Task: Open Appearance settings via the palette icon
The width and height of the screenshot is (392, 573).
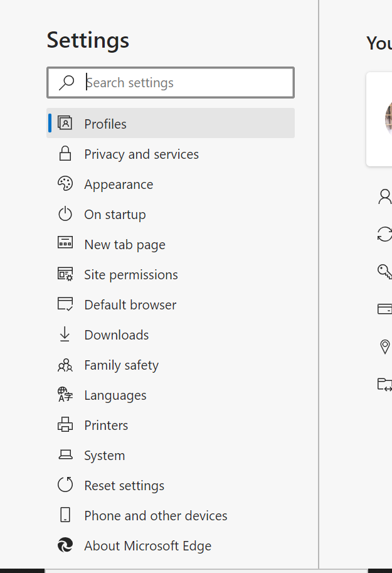Action: [x=65, y=183]
